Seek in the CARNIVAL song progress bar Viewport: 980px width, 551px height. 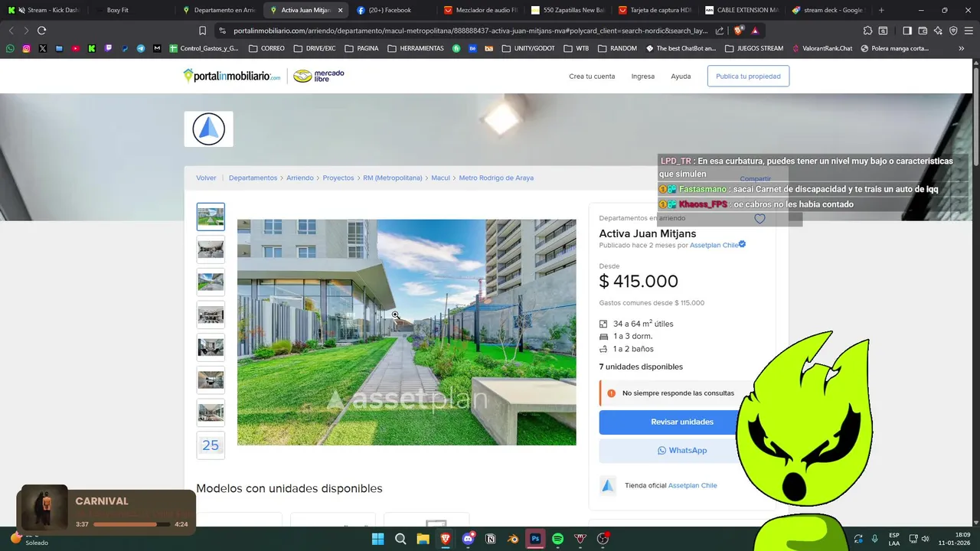coord(132,524)
